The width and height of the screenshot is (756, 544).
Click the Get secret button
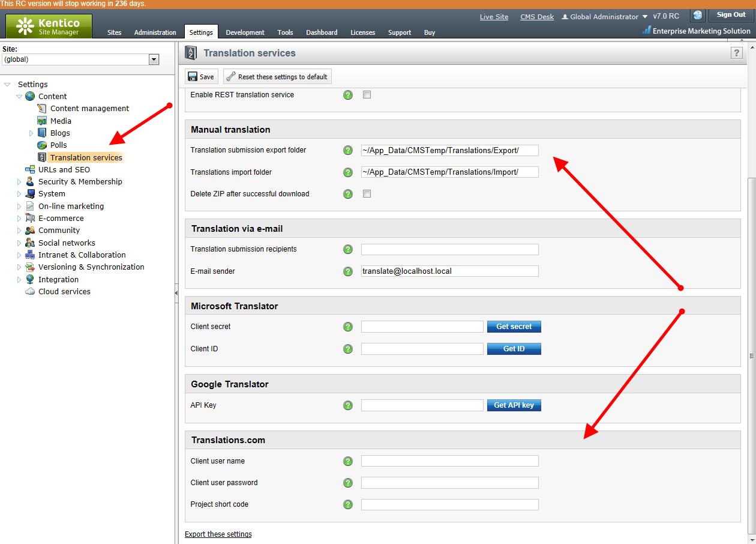(x=514, y=327)
